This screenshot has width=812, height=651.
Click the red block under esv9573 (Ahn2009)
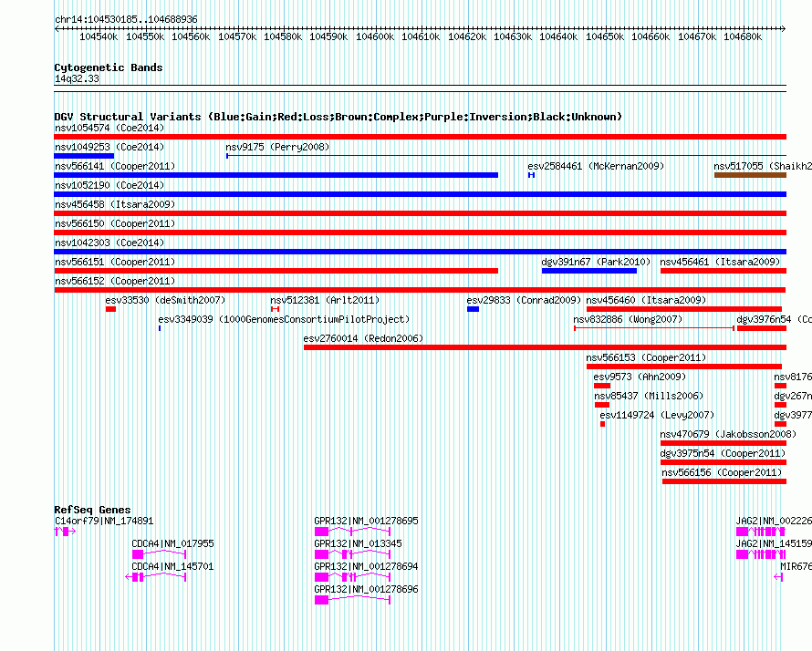click(602, 386)
